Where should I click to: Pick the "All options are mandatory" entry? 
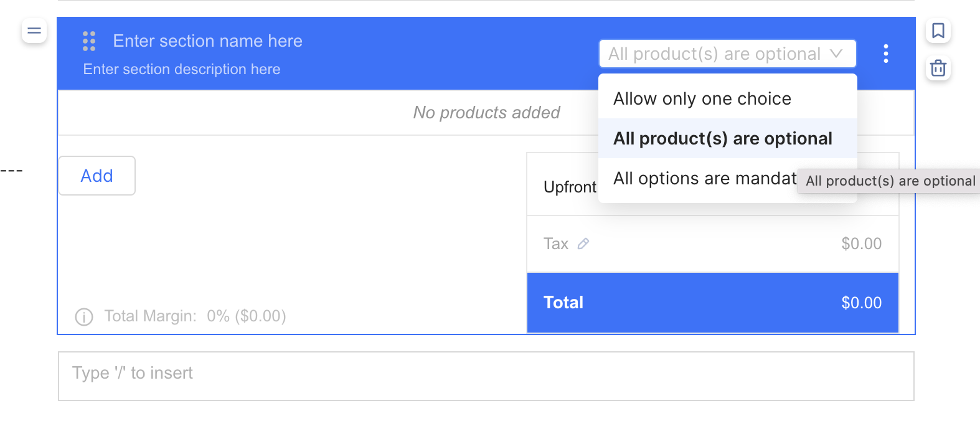coord(704,179)
